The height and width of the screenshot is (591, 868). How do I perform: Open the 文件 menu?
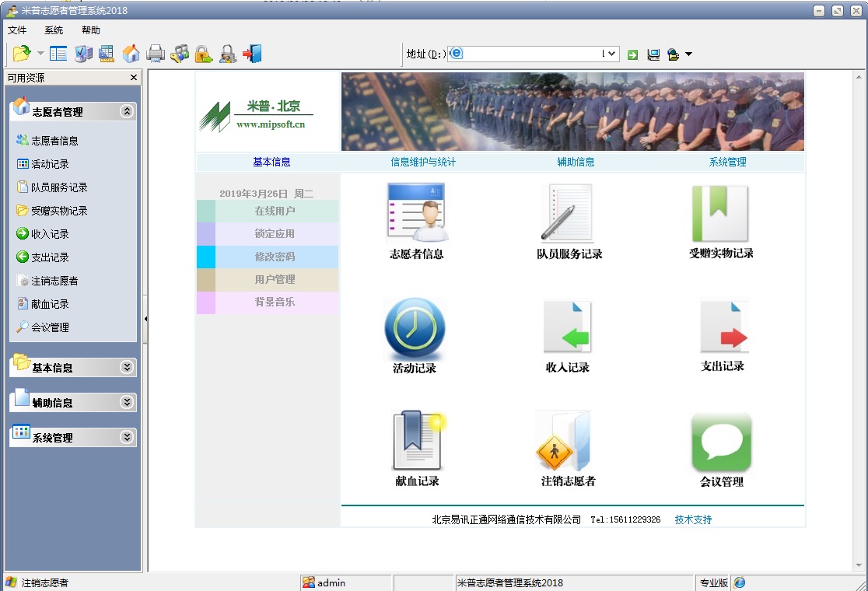(17, 30)
